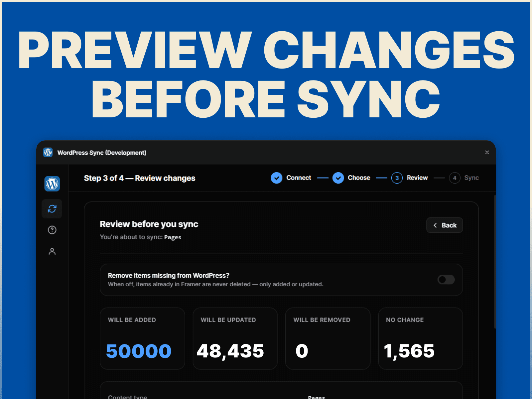Click the WILL BE ADDED label
Image resolution: width=532 pixels, height=399 pixels.
tap(132, 320)
